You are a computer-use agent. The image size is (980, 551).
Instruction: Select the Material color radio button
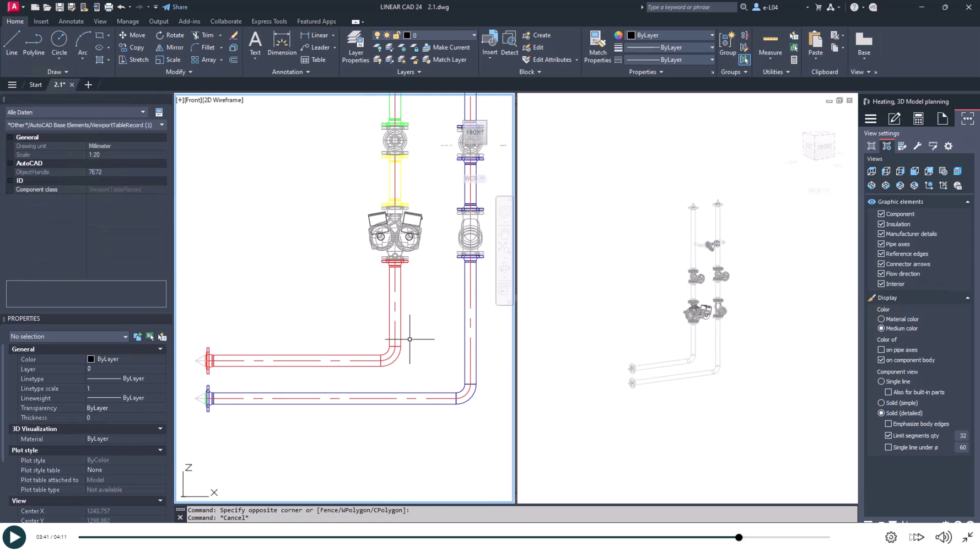coord(881,319)
